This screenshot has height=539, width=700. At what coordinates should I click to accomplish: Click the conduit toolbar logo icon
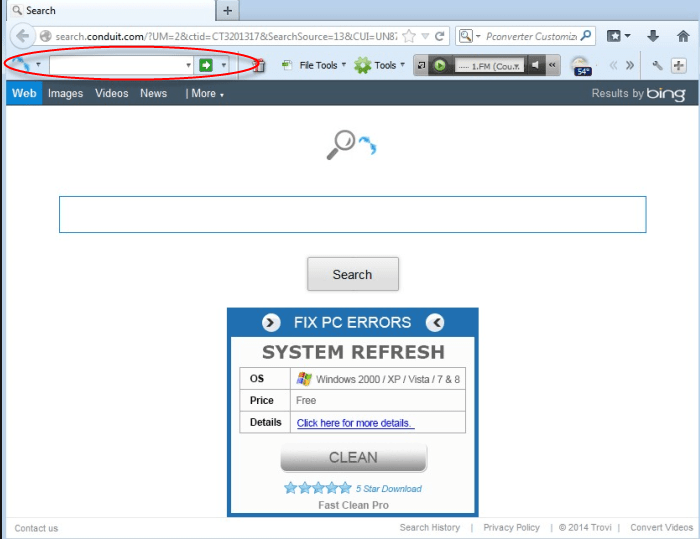(x=21, y=65)
